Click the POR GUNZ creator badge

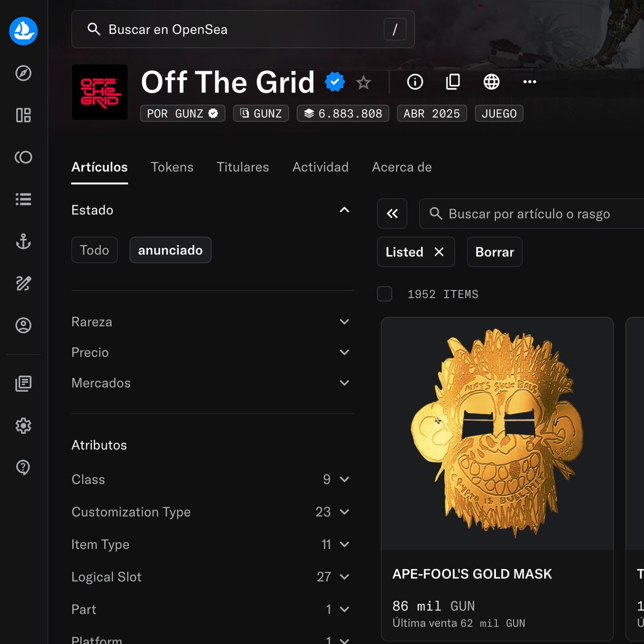coord(182,113)
